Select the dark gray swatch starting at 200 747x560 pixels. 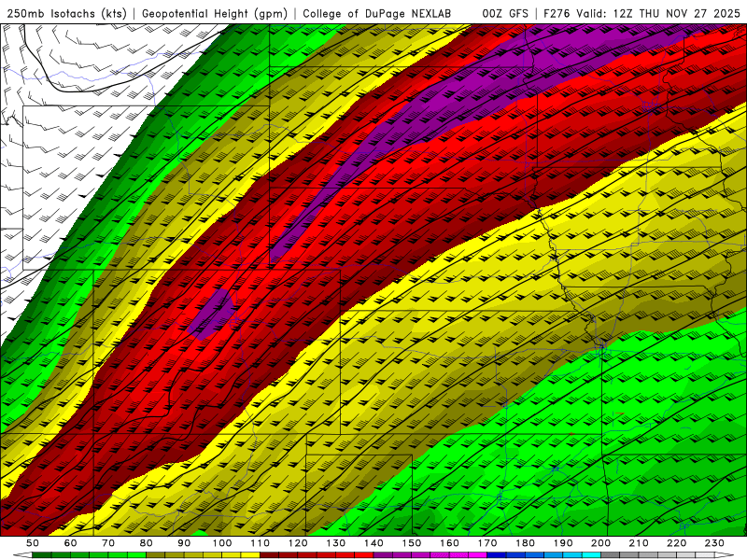click(x=611, y=555)
